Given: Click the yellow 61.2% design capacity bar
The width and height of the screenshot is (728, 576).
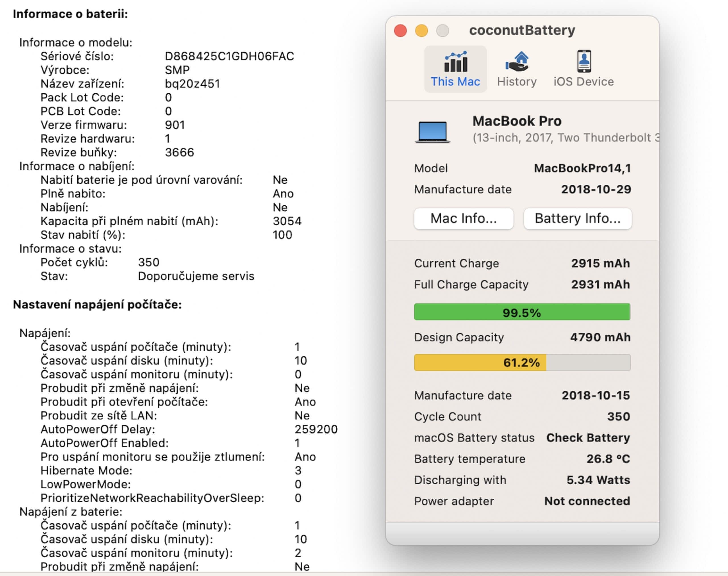Looking at the screenshot, I should (x=480, y=363).
